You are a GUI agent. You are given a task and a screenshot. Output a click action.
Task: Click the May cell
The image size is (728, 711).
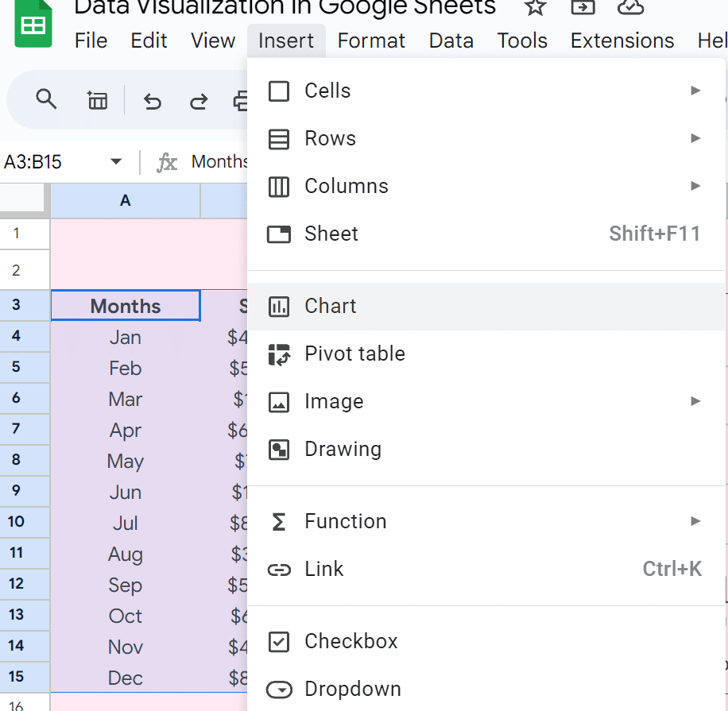[126, 461]
